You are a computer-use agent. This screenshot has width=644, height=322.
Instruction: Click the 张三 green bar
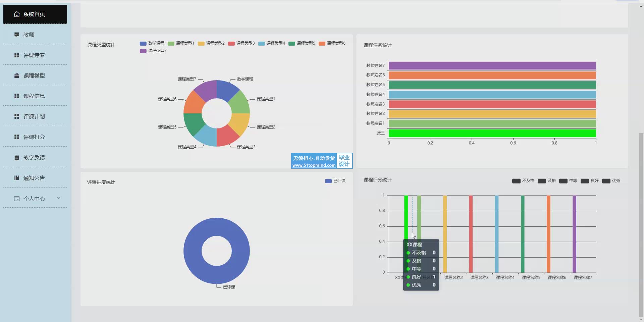click(492, 133)
